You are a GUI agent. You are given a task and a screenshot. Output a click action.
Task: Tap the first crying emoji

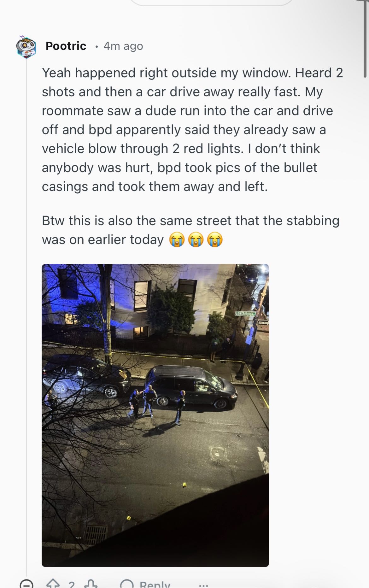[x=177, y=240]
